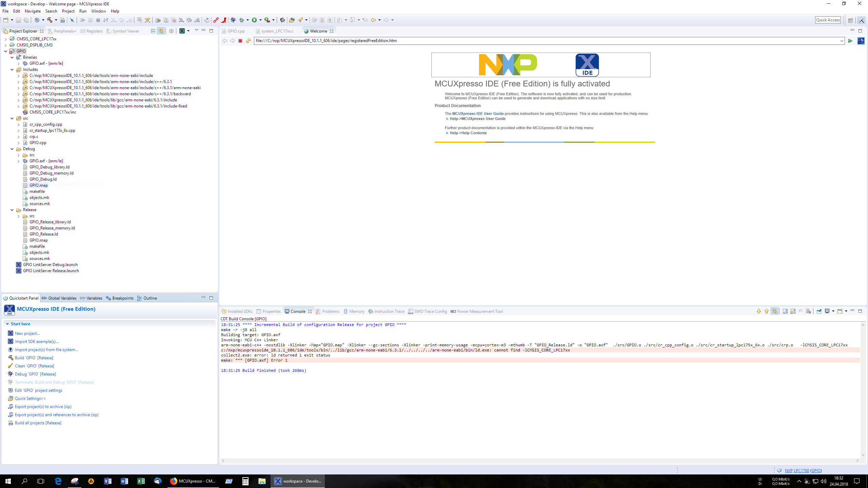Screen dimensions: 868x488
Task: Open Calculator from Windows taskbar
Action: click(245, 481)
